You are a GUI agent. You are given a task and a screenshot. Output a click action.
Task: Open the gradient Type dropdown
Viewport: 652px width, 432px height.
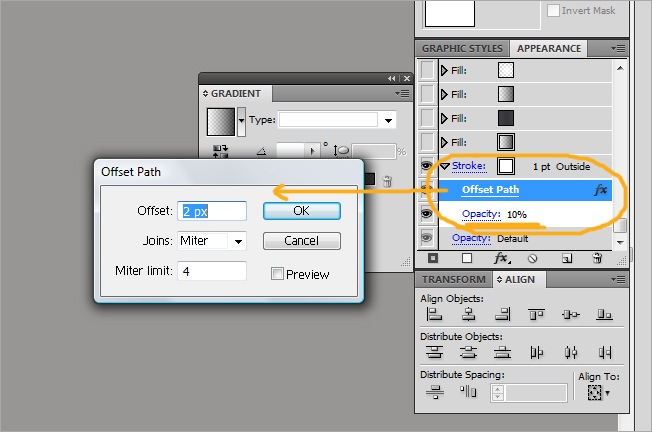(388, 121)
